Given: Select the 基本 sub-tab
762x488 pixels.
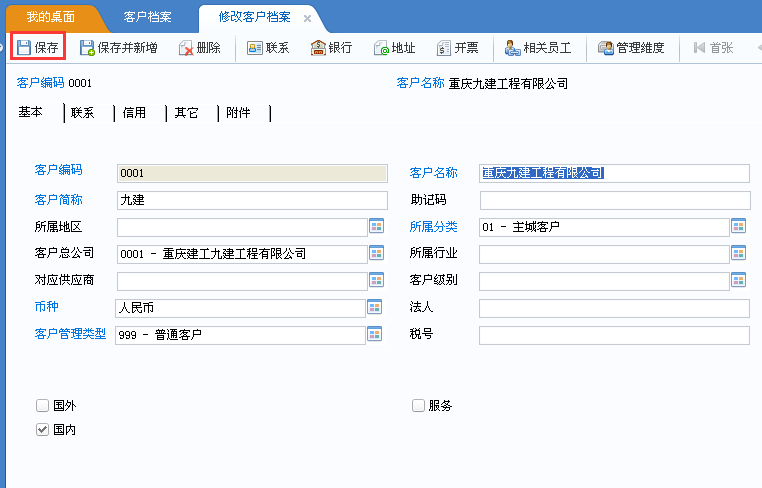Looking at the screenshot, I should pyautogui.click(x=31, y=112).
